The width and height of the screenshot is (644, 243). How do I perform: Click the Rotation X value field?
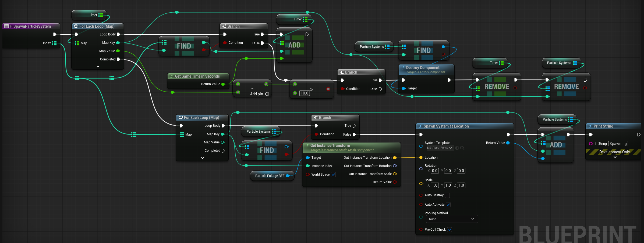pos(435,171)
